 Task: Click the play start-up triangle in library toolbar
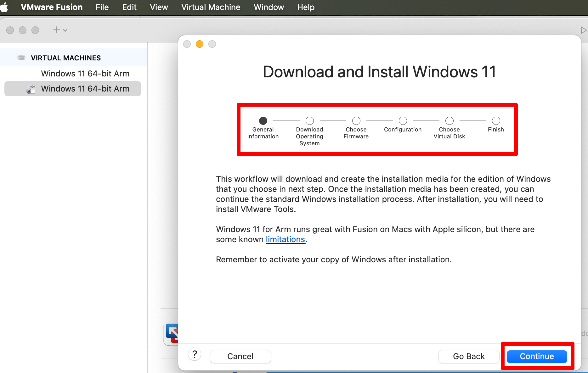(584, 30)
